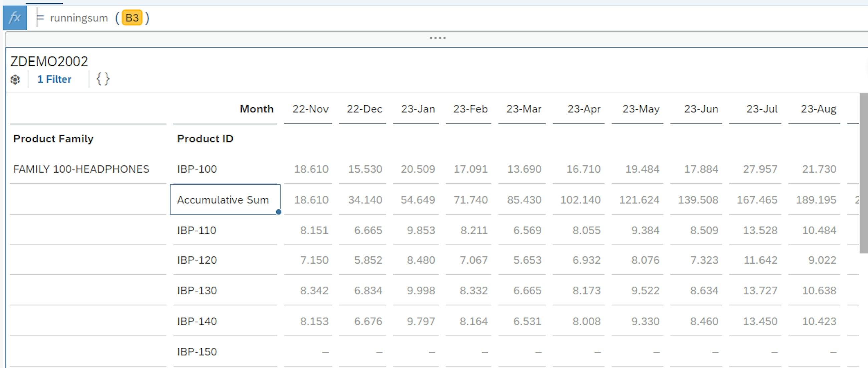Click the fx function icon in the formula bar

click(x=14, y=17)
